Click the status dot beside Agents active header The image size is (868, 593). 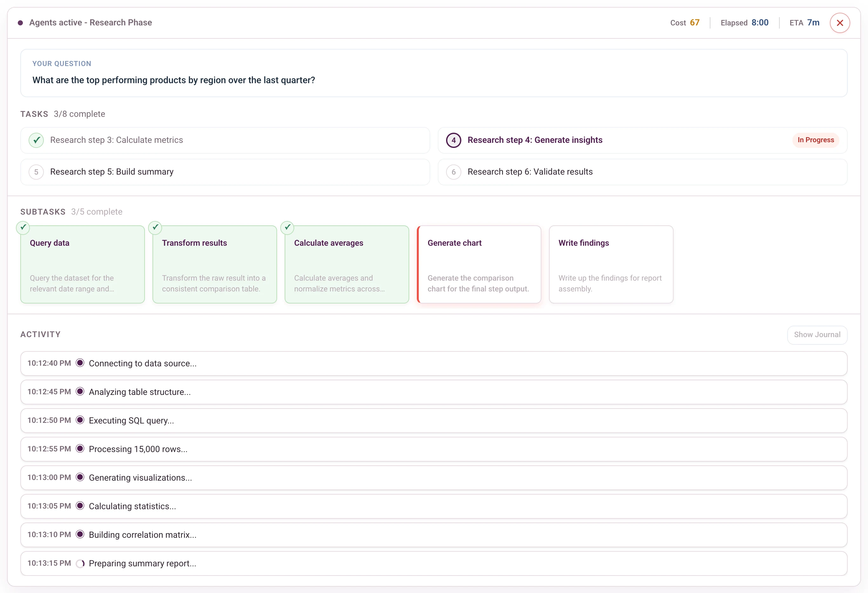[x=21, y=23]
